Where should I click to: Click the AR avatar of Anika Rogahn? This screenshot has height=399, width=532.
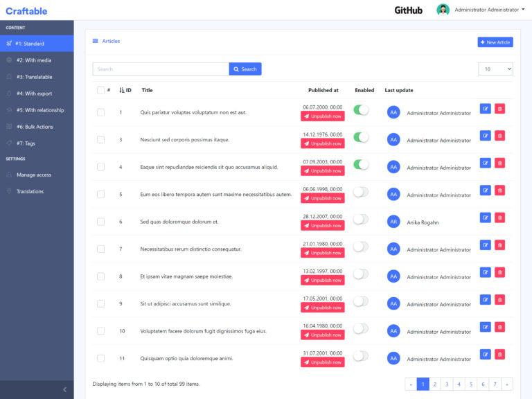pos(393,222)
